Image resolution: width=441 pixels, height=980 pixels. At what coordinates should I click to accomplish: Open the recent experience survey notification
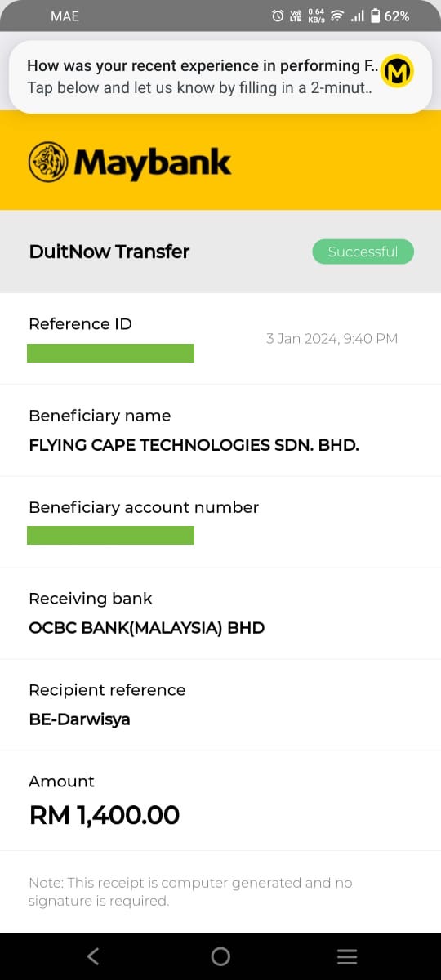(x=220, y=77)
